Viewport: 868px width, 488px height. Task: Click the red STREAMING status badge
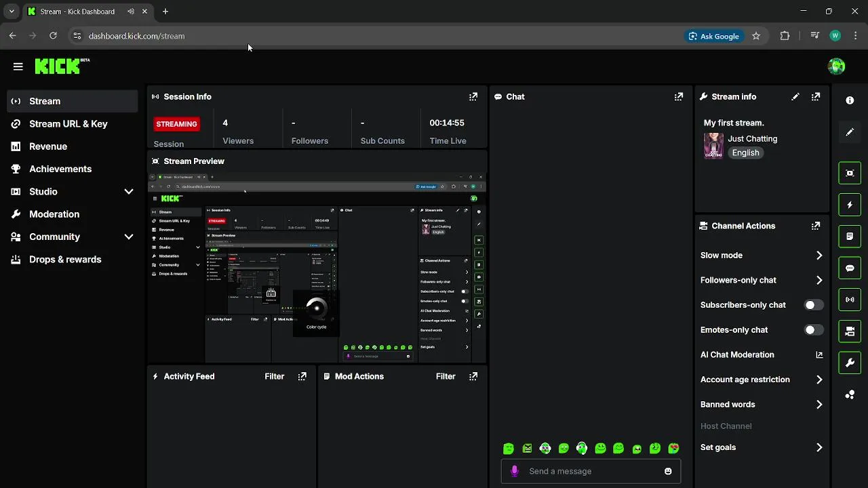pos(176,124)
